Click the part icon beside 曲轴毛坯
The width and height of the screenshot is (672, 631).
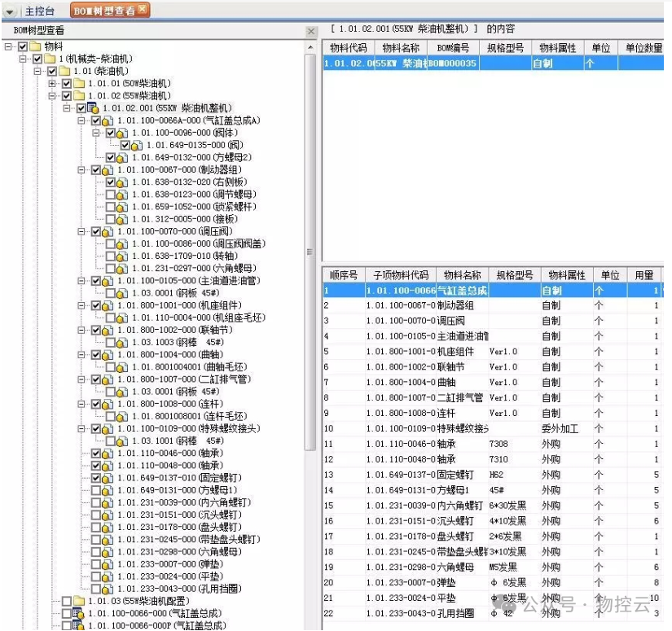point(123,367)
